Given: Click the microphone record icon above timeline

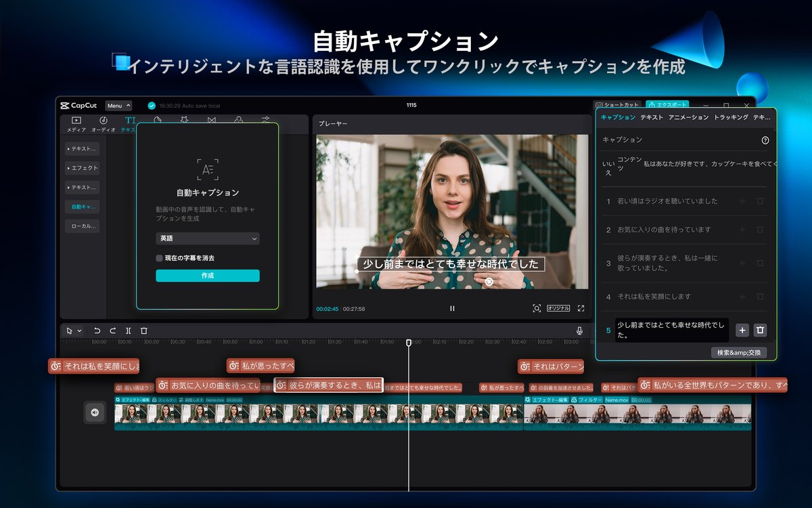Looking at the screenshot, I should pyautogui.click(x=579, y=331).
